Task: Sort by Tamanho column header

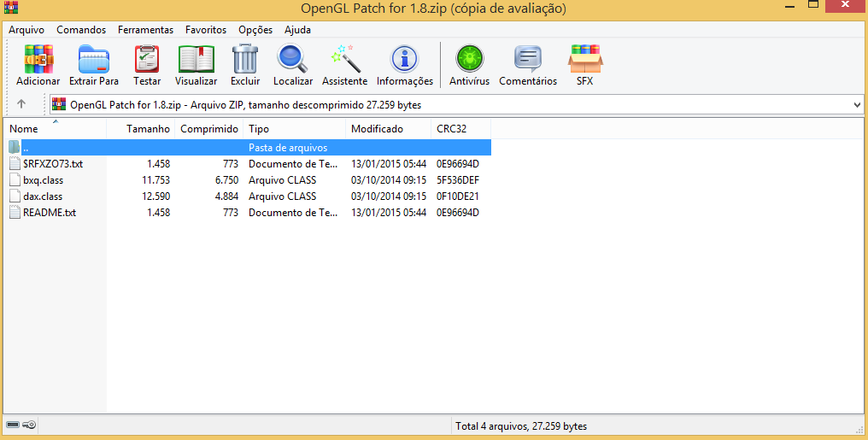Action: point(141,128)
